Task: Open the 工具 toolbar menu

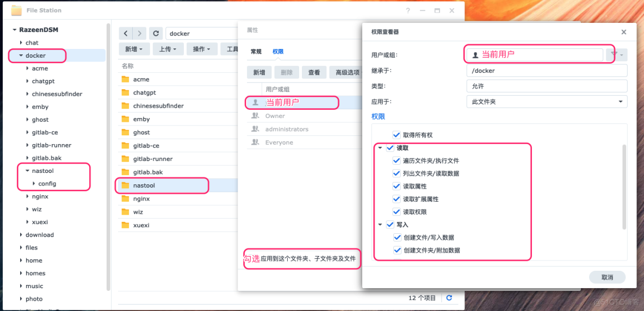Action: point(230,49)
